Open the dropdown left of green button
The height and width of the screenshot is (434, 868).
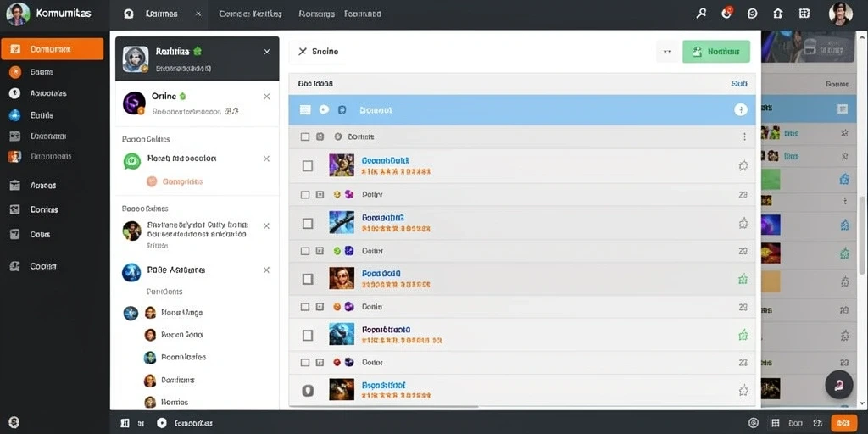click(668, 52)
